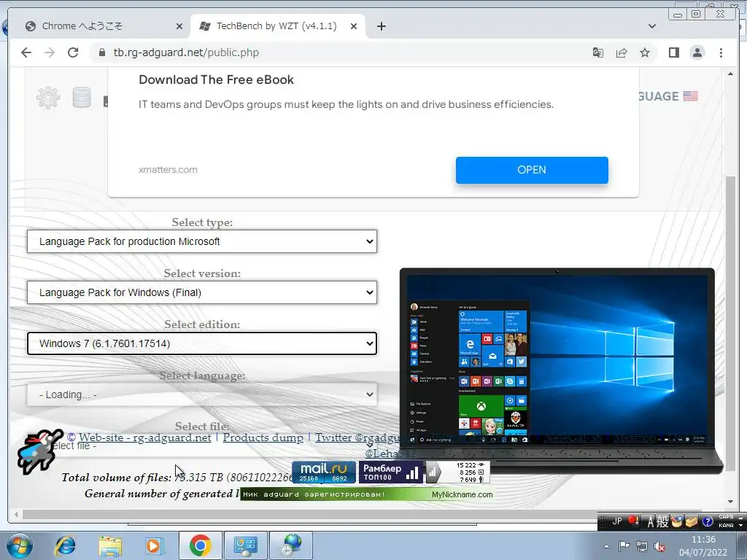The width and height of the screenshot is (747, 560).
Task: Click the mail.ru counter banner
Action: (x=324, y=472)
